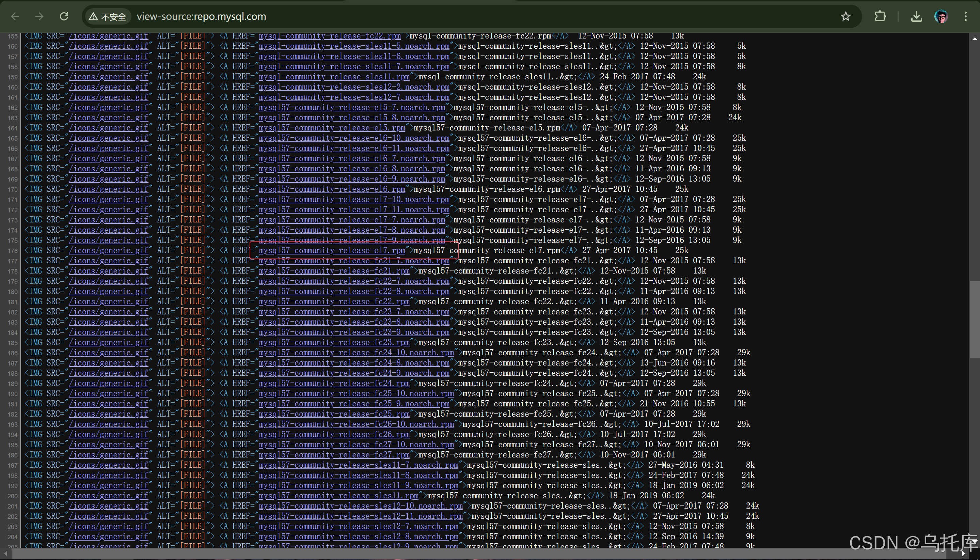Image resolution: width=980 pixels, height=560 pixels.
Task: Click the address bar URL text
Action: (201, 17)
